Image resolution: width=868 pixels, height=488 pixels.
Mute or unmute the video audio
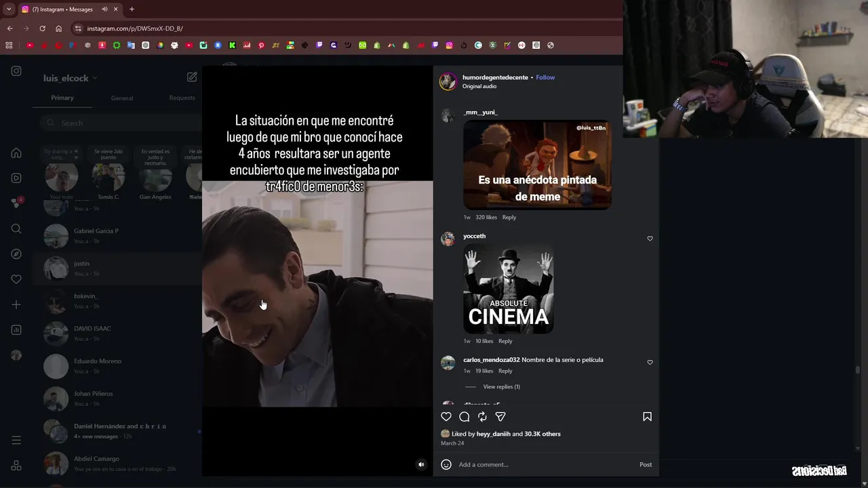[x=421, y=464]
